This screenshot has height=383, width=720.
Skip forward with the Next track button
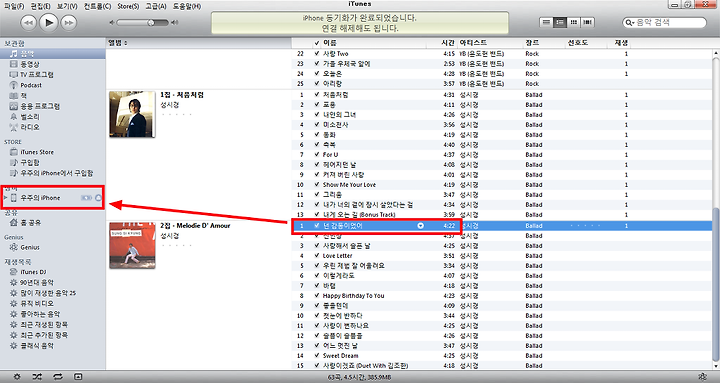[69, 23]
